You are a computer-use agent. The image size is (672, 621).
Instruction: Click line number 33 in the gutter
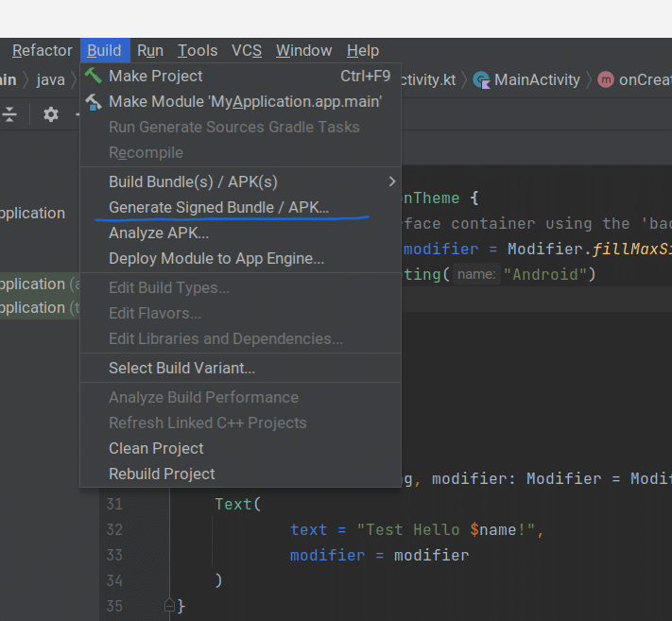coord(114,555)
